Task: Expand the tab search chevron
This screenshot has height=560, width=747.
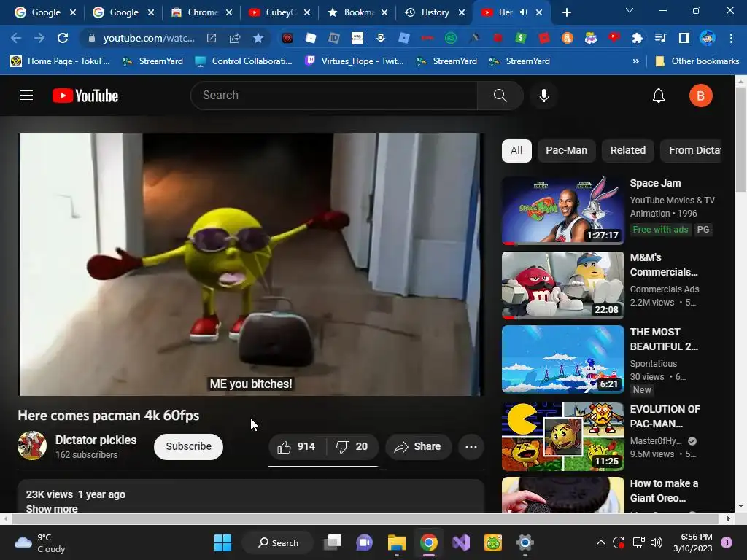Action: point(630,10)
